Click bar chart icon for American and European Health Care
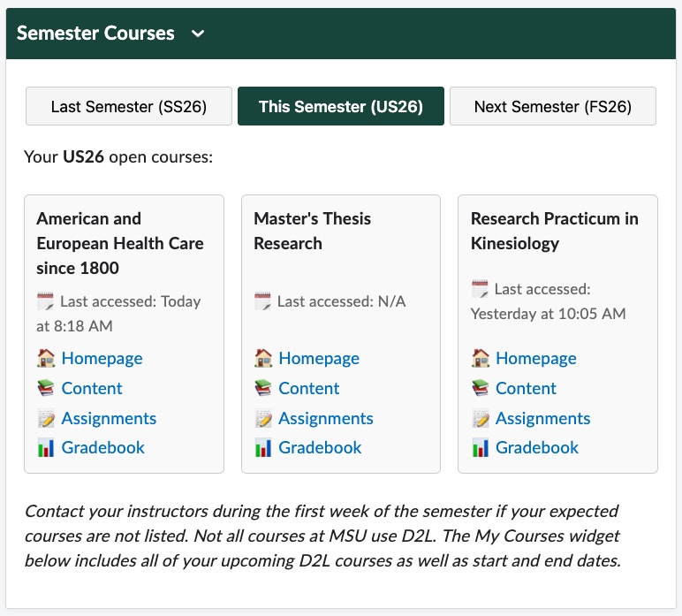Viewport: 682px width, 616px height. pyautogui.click(x=46, y=448)
